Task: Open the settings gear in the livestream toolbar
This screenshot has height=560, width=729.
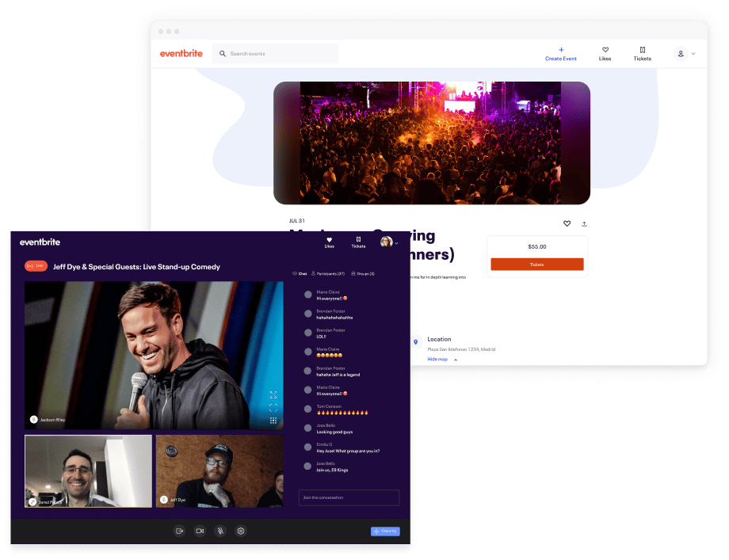Action: pos(241,531)
